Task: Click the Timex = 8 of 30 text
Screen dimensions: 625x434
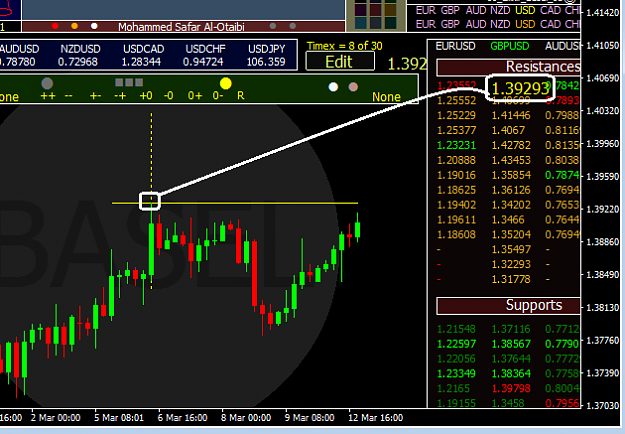Action: tap(344, 46)
